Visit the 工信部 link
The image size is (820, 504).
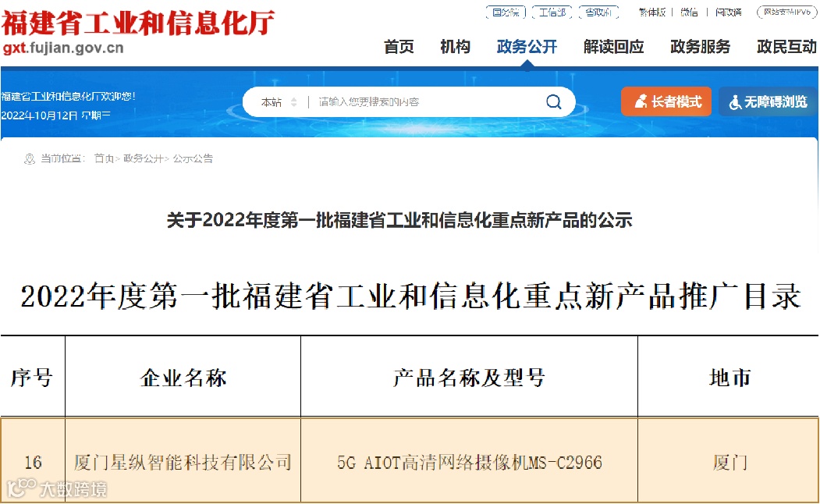coord(552,12)
